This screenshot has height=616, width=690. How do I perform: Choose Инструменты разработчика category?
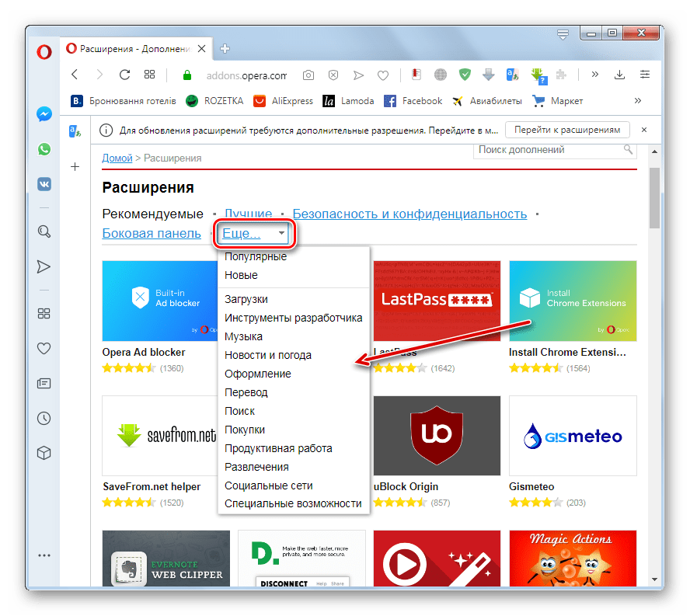293,318
